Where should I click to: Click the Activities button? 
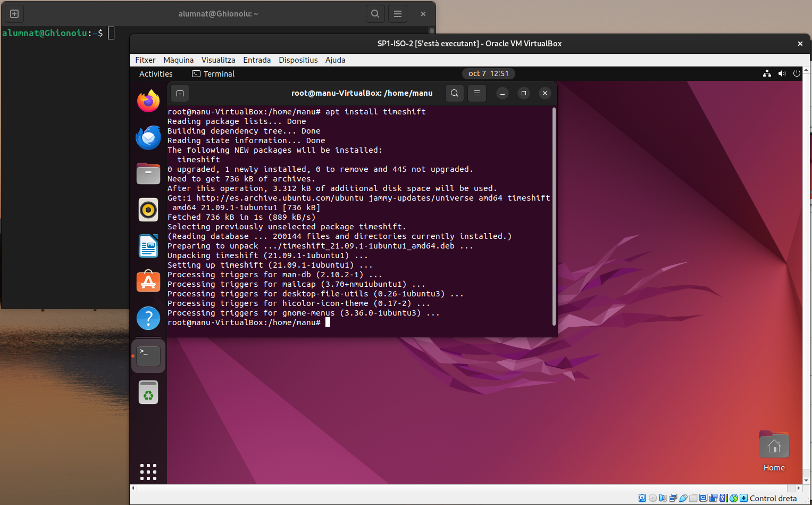156,74
